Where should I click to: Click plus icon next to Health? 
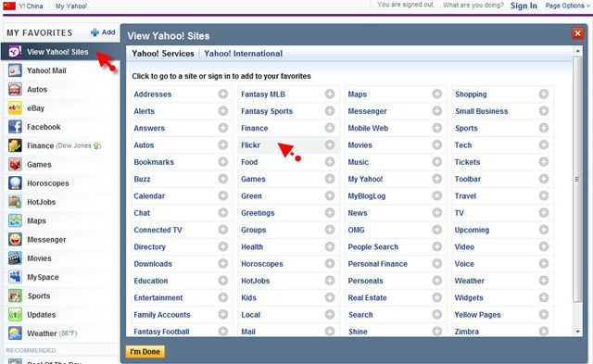pos(330,246)
